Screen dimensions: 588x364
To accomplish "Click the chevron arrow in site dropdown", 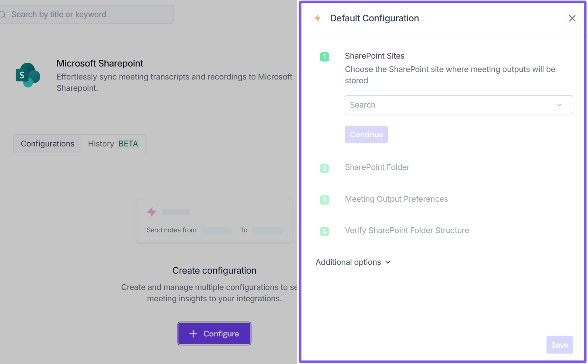I will 559,105.
